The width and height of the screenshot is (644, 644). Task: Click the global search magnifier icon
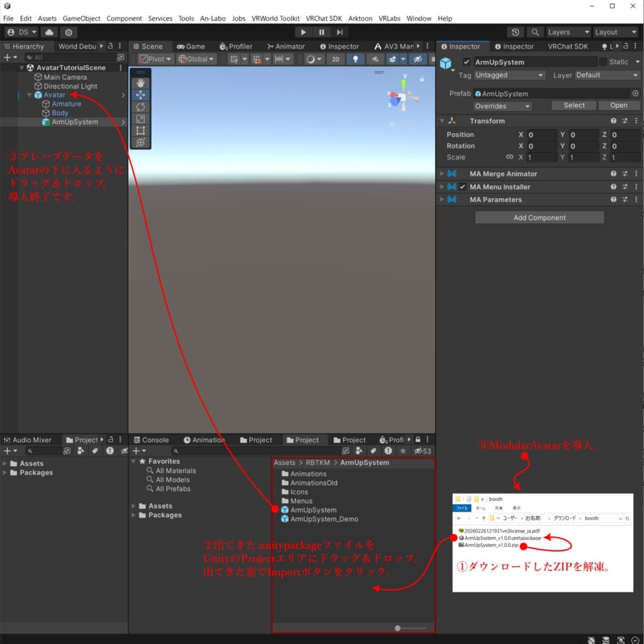tap(535, 32)
